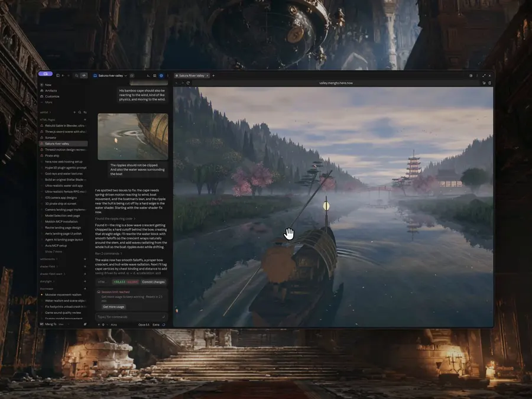The height and width of the screenshot is (399, 532).
Task: Switch to the Sakura River Valley preview tab
Action: click(192, 76)
